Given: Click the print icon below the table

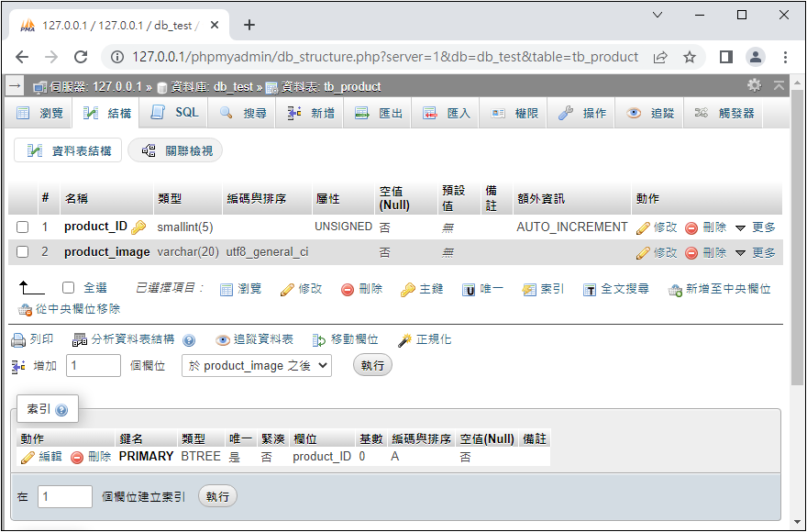Looking at the screenshot, I should coord(18,340).
